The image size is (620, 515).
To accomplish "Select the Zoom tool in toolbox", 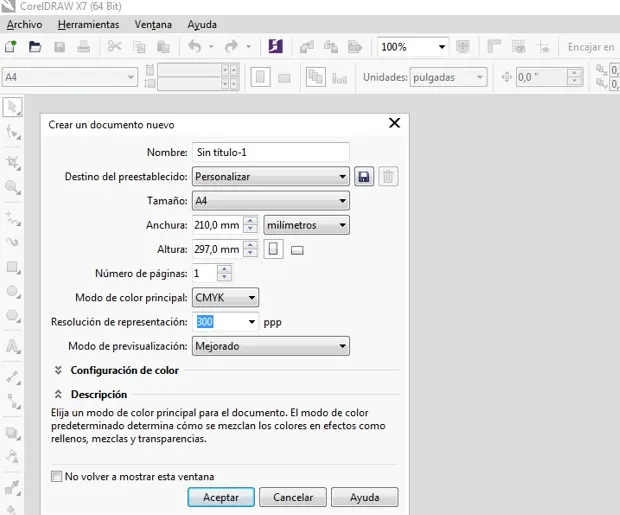I will 13,187.
